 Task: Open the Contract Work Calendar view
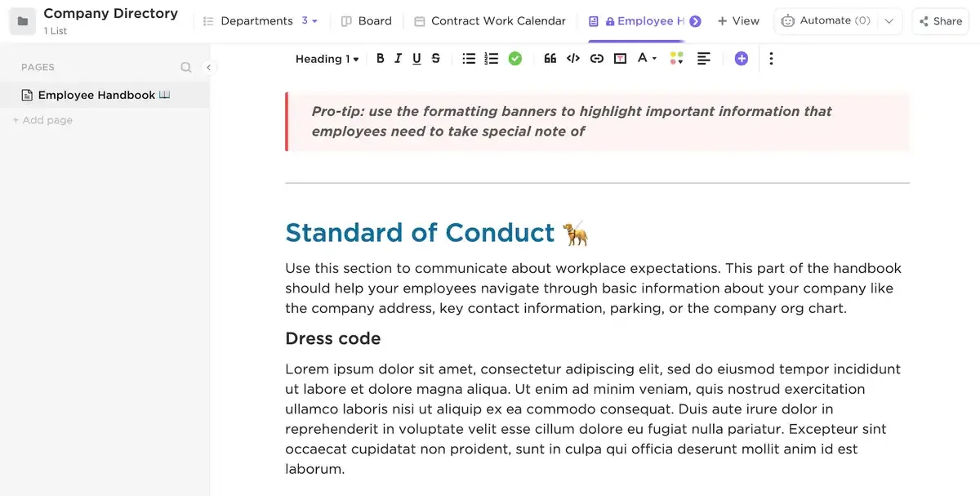click(490, 21)
